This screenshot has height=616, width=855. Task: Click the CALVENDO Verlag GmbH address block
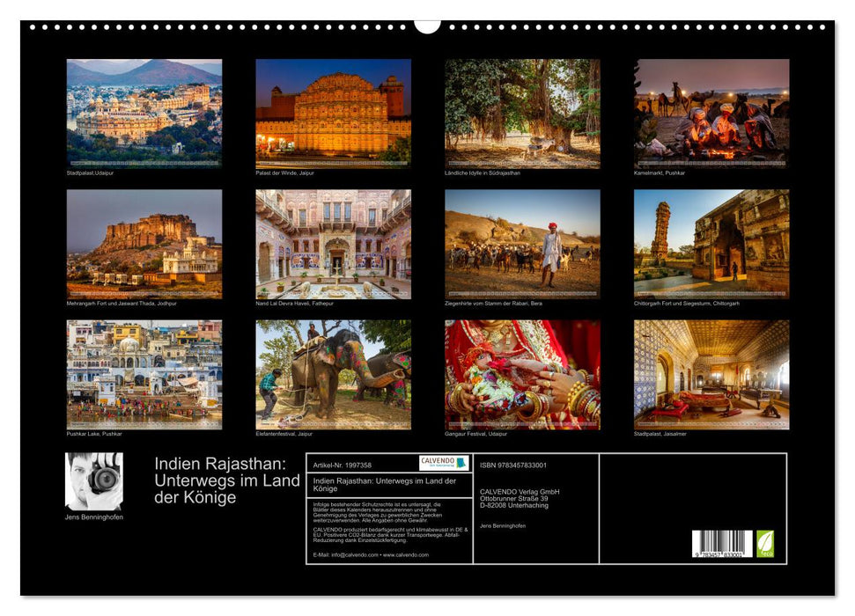pos(520,497)
